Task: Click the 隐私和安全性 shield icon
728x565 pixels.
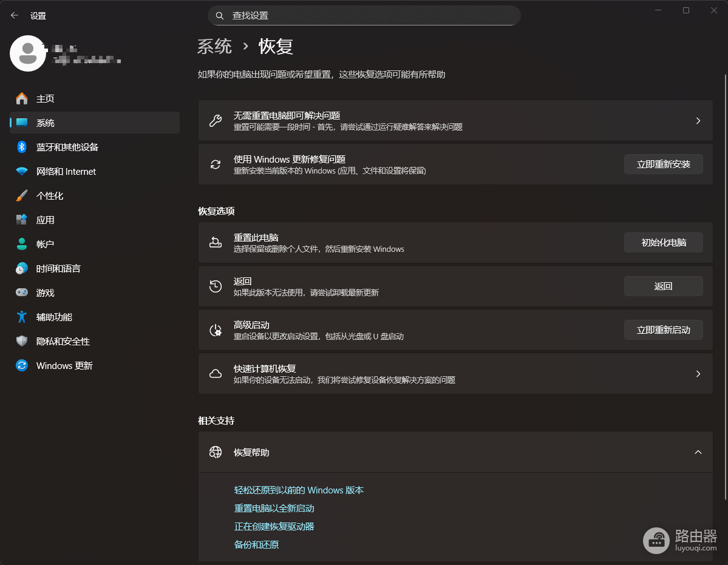Action: [22, 341]
